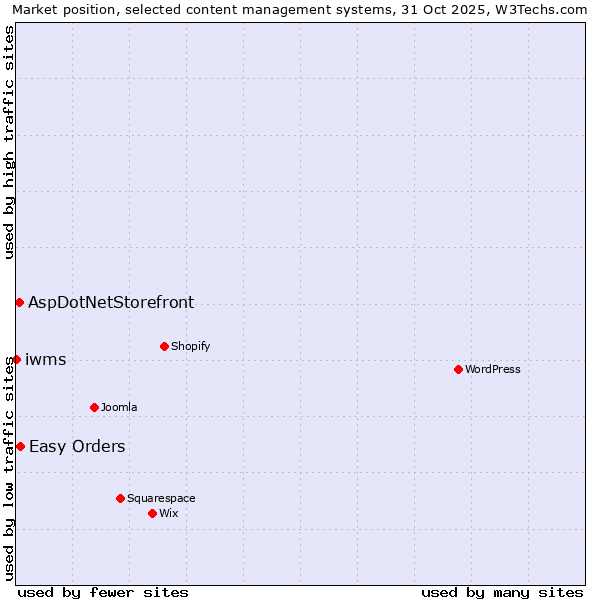Click the AspDotNetStorefront text label
600x600 pixels.
111,302
